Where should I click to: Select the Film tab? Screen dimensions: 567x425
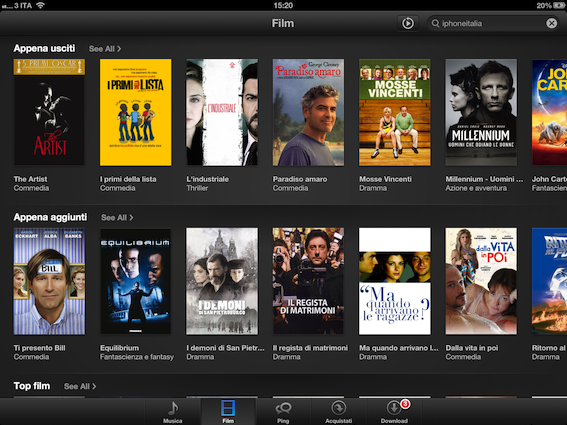[x=228, y=412]
